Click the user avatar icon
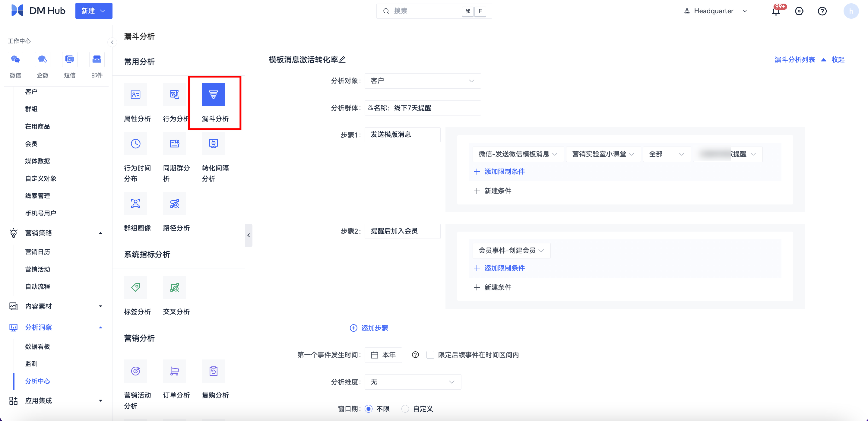This screenshot has height=421, width=868. 851,11
